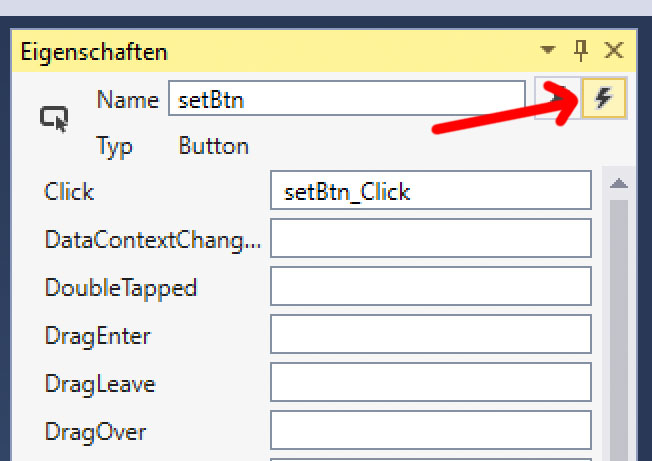Click the empty DoubleTapped handler field

430,288
